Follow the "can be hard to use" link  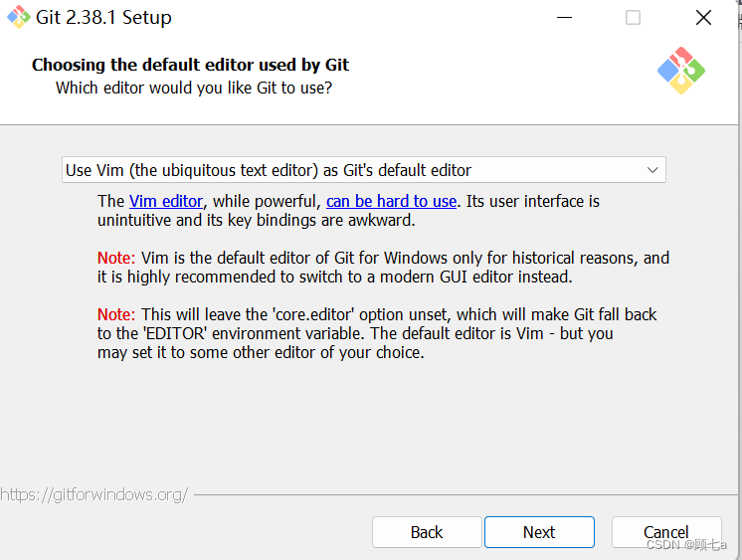391,201
